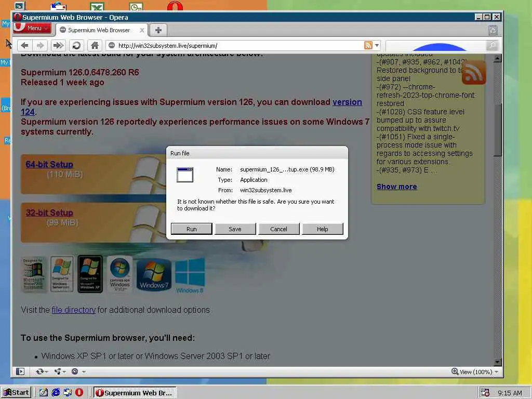Click the application file icon in dialog
This screenshot has width=532, height=399.
[185, 175]
